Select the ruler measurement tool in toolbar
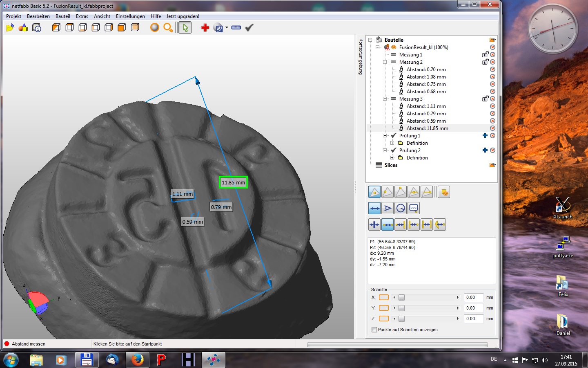The height and width of the screenshot is (368, 588). (x=236, y=27)
